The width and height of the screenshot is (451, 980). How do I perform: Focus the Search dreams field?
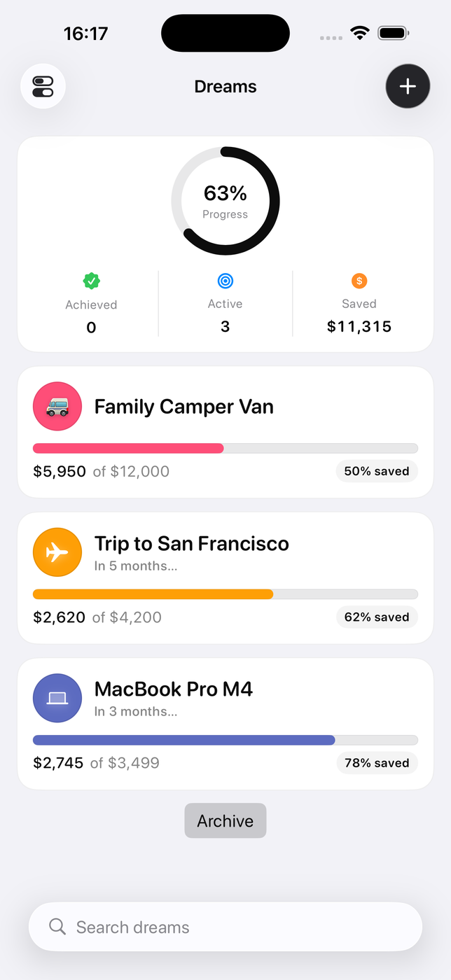coord(238,927)
